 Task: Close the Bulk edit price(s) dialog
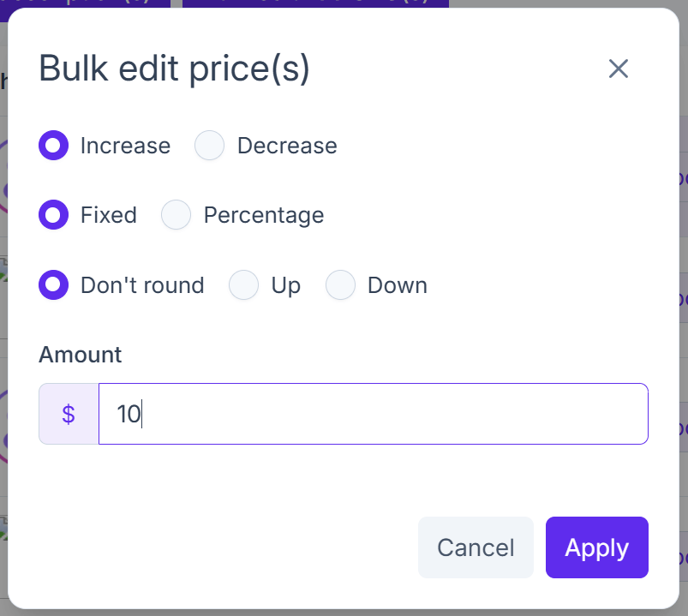(x=619, y=69)
